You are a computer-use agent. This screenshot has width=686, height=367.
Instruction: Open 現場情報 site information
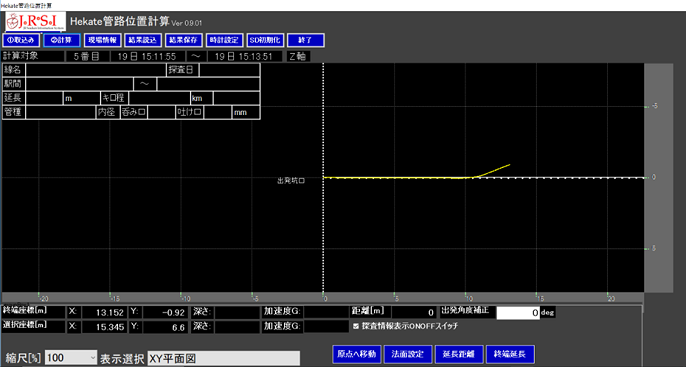(102, 40)
